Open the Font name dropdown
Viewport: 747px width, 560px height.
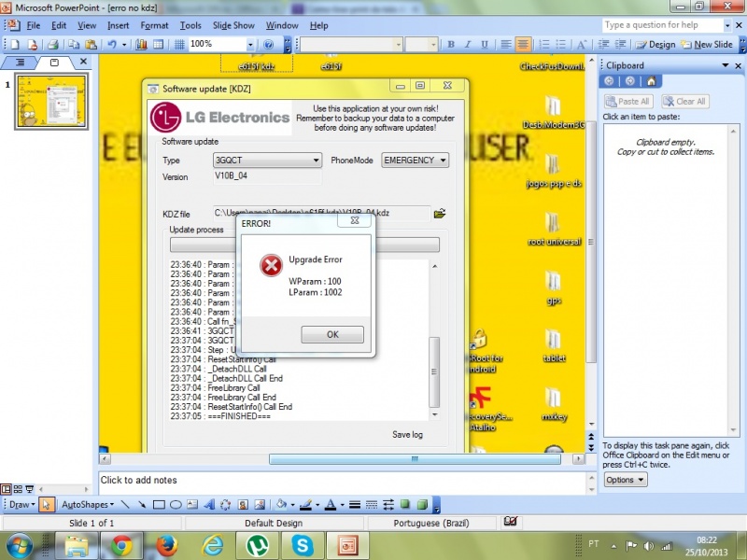[399, 45]
